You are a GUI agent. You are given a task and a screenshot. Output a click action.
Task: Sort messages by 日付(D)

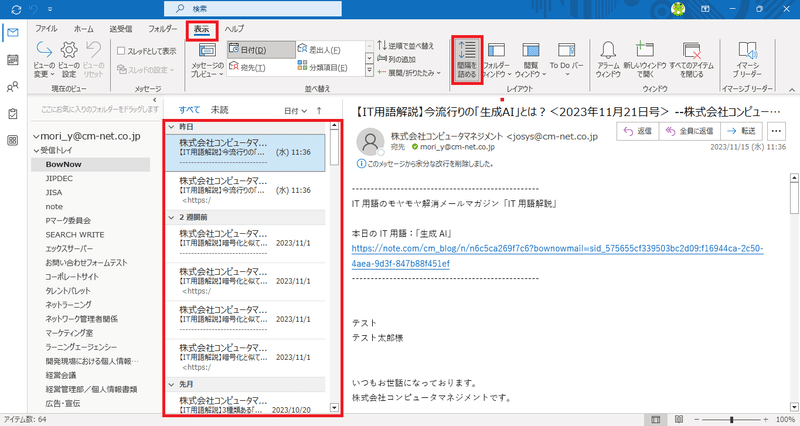261,50
